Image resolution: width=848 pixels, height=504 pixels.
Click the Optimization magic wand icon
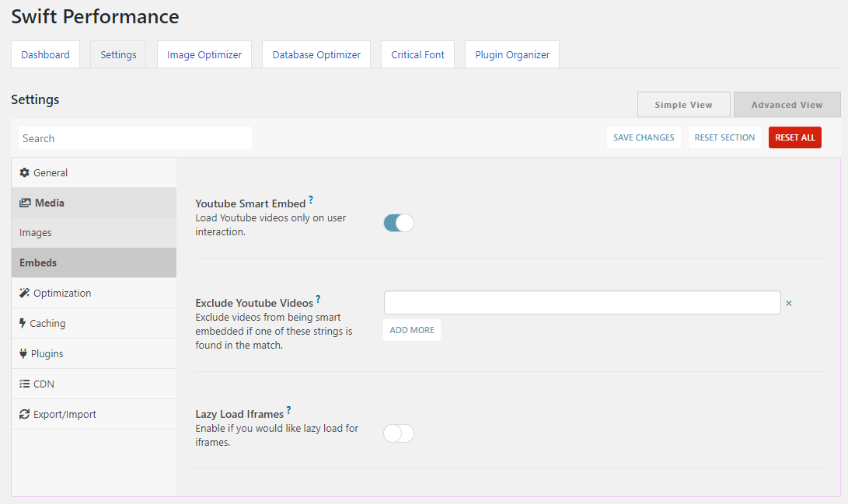pos(24,293)
